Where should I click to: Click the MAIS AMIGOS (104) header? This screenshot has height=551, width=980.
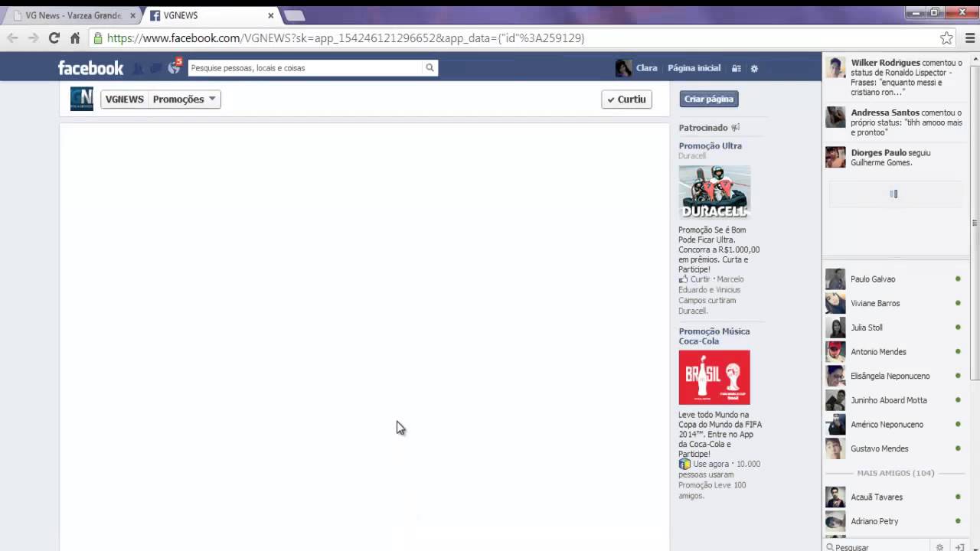pyautogui.click(x=895, y=473)
